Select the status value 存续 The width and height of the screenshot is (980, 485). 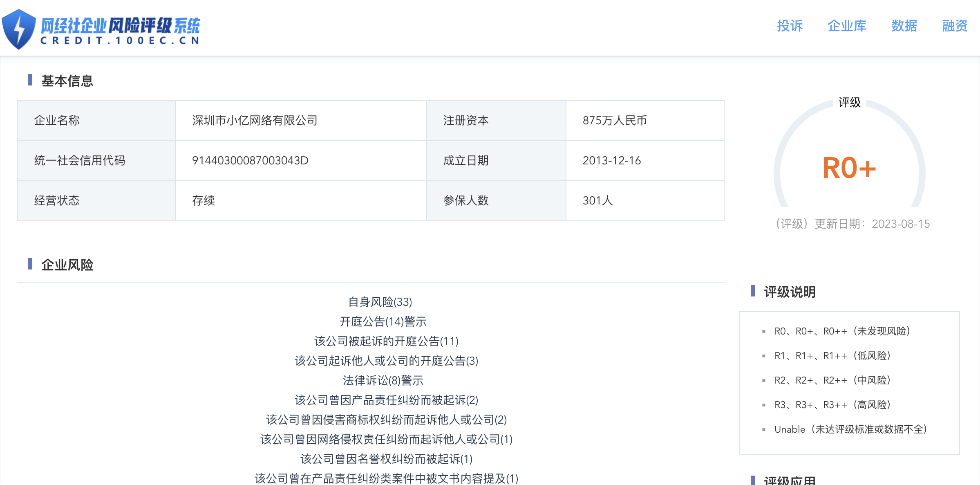(x=203, y=200)
